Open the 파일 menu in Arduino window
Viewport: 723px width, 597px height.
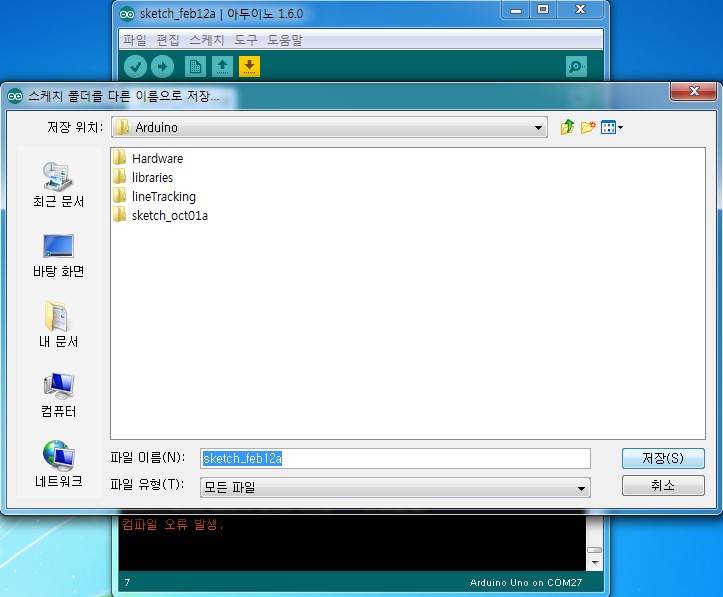pos(135,40)
